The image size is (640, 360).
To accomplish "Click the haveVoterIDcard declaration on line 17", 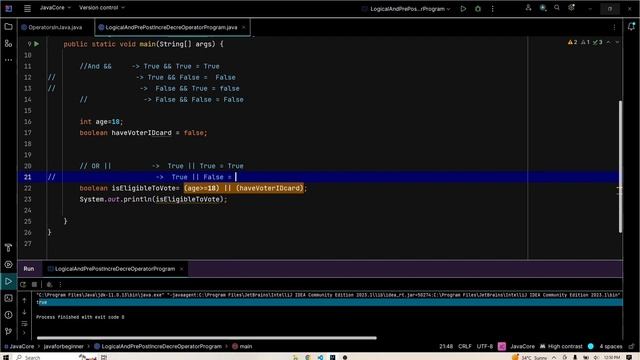I will tap(143, 133).
